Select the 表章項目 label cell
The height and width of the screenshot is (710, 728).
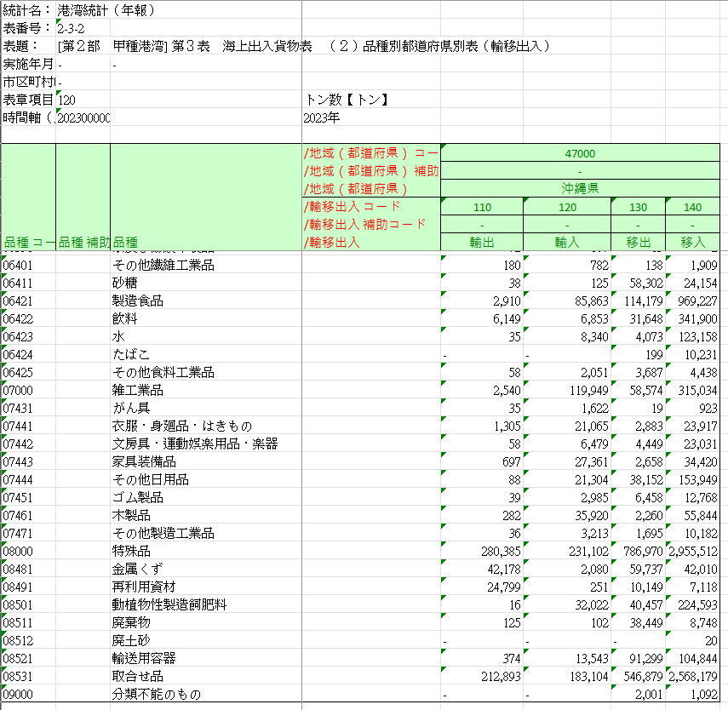pos(28,100)
